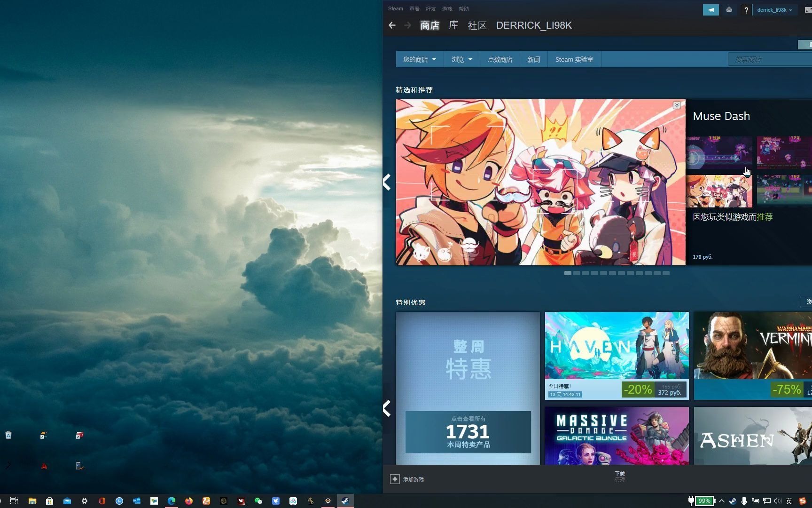The image size is (812, 508).
Task: Open File Explorer from the taskbar
Action: (32, 501)
